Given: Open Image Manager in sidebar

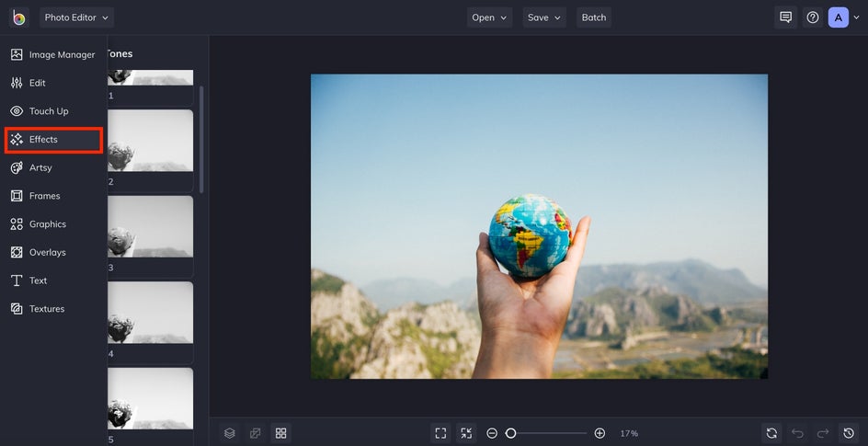Looking at the screenshot, I should (x=53, y=55).
